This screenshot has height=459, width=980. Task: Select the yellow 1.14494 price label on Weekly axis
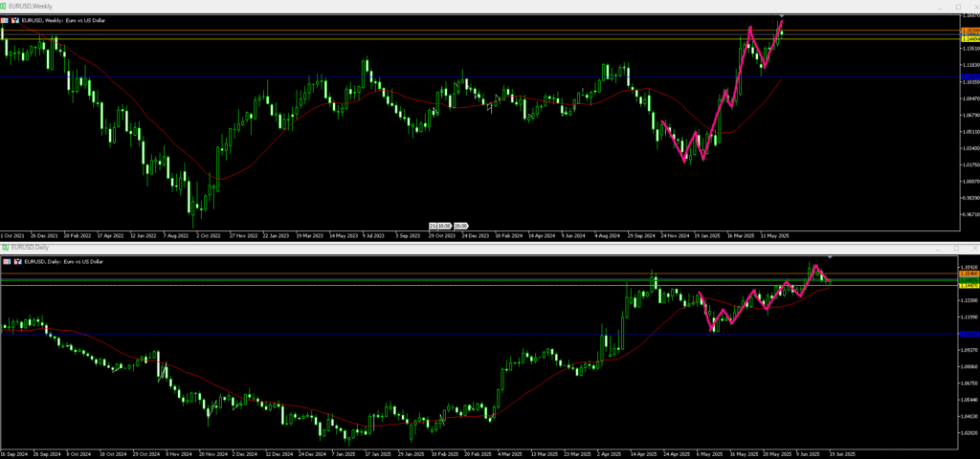coord(970,38)
